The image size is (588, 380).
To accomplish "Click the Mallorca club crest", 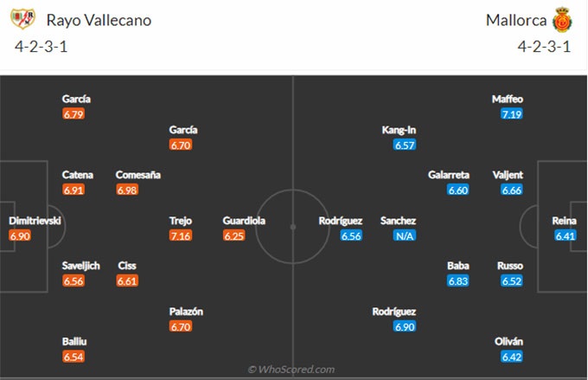I will click(x=562, y=20).
